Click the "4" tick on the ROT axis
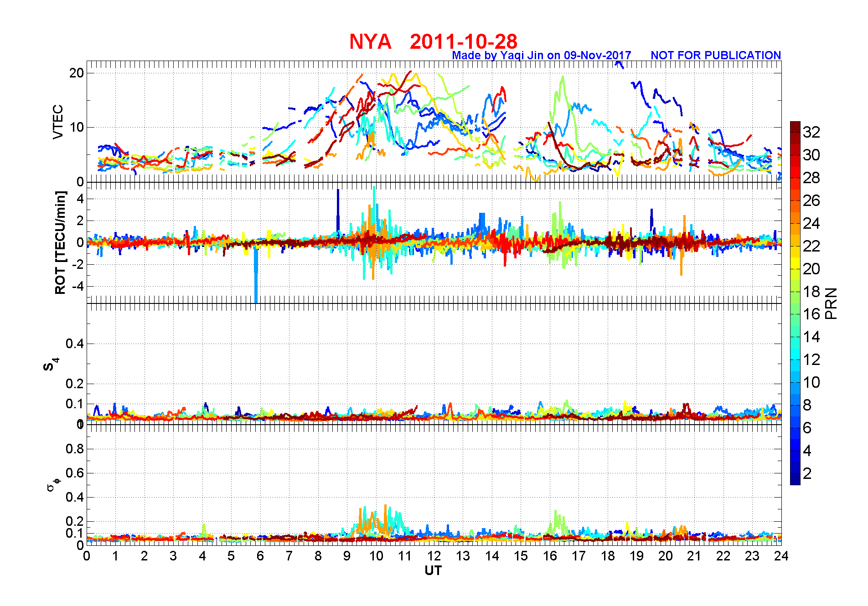The image size is (868, 606). coord(80,199)
